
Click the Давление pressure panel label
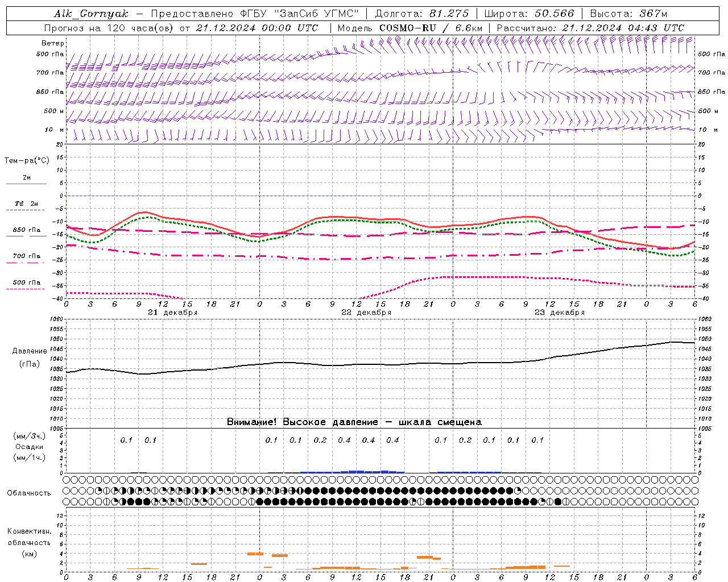[29, 351]
